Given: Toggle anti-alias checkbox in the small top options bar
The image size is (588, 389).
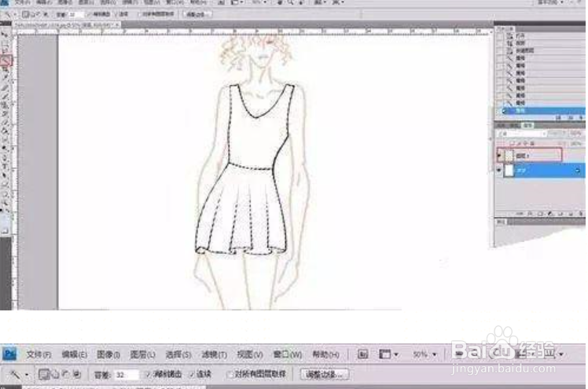Looking at the screenshot, I should (x=90, y=14).
